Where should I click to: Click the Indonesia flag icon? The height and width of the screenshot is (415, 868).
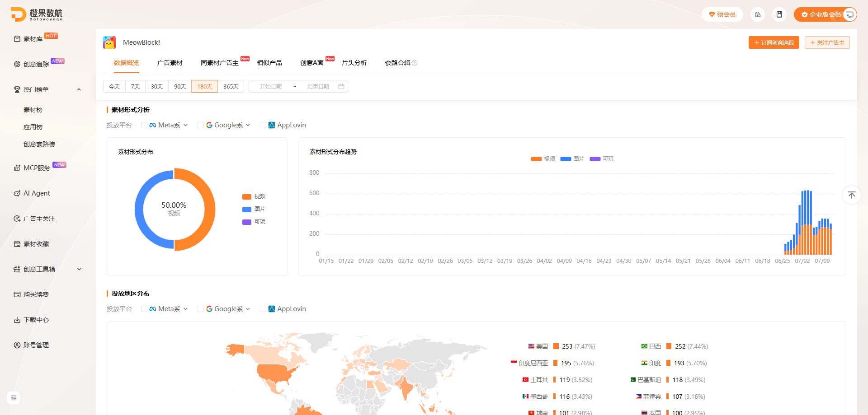514,363
